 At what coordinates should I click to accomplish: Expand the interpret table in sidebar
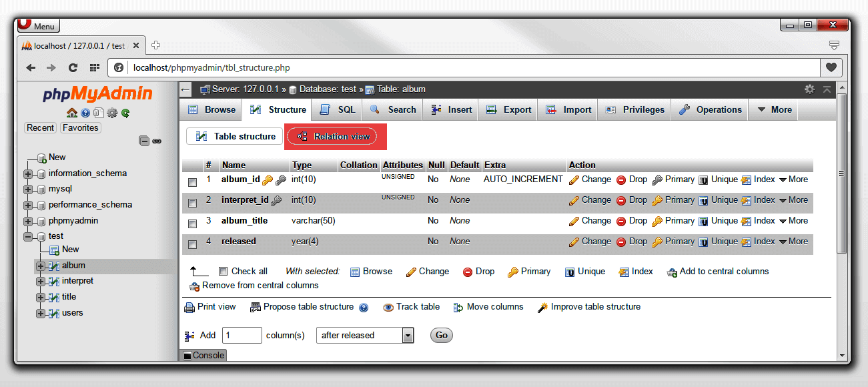(x=40, y=281)
